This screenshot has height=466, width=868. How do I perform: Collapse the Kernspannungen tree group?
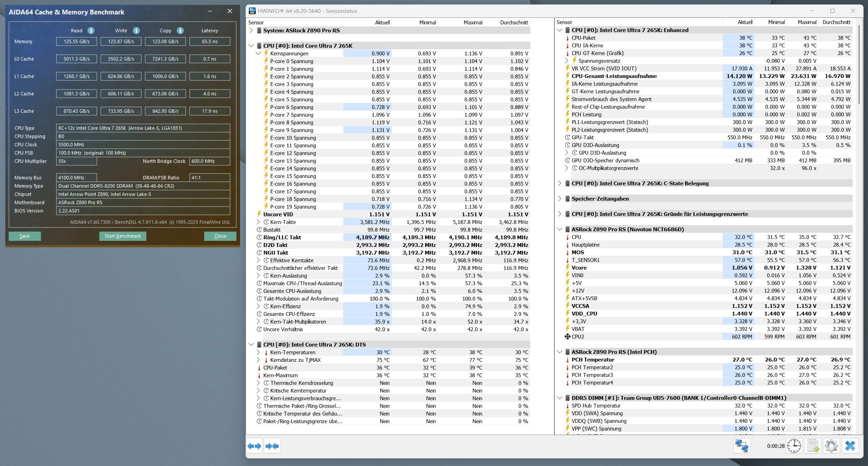point(258,54)
